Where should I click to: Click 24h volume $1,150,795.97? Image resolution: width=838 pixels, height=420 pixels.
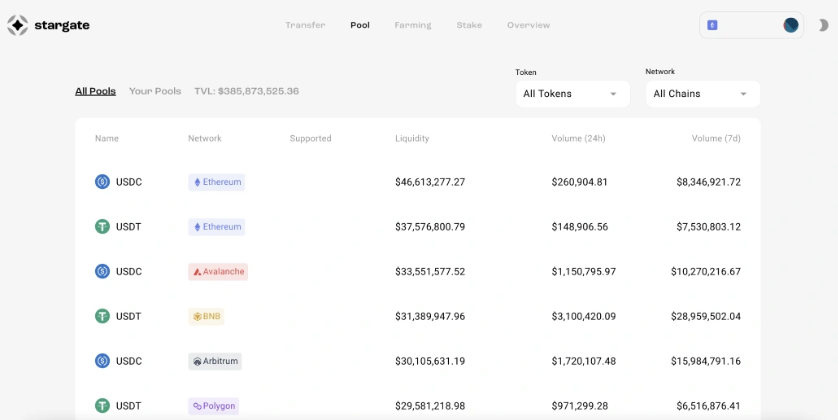coord(584,272)
